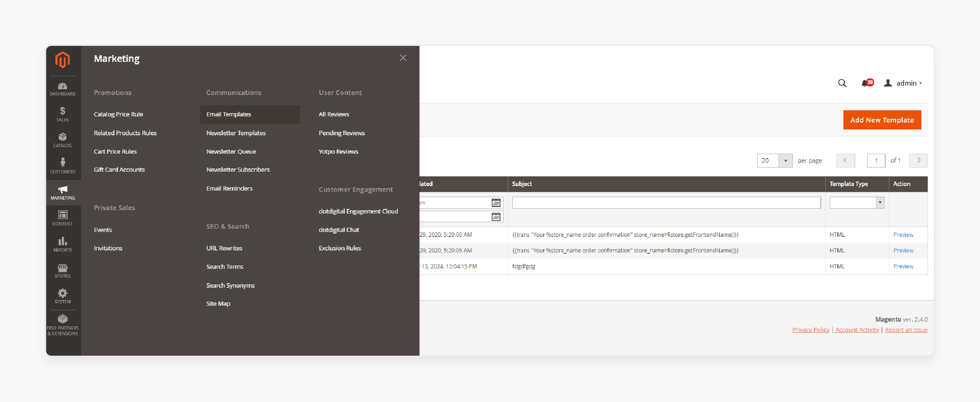Open Site Map menu item
980x402 pixels.
tap(218, 304)
